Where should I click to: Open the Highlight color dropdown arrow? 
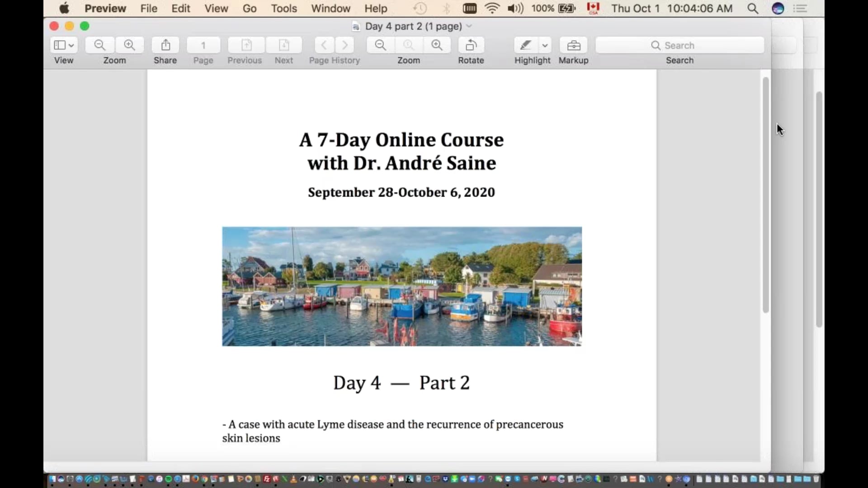pyautogui.click(x=546, y=45)
